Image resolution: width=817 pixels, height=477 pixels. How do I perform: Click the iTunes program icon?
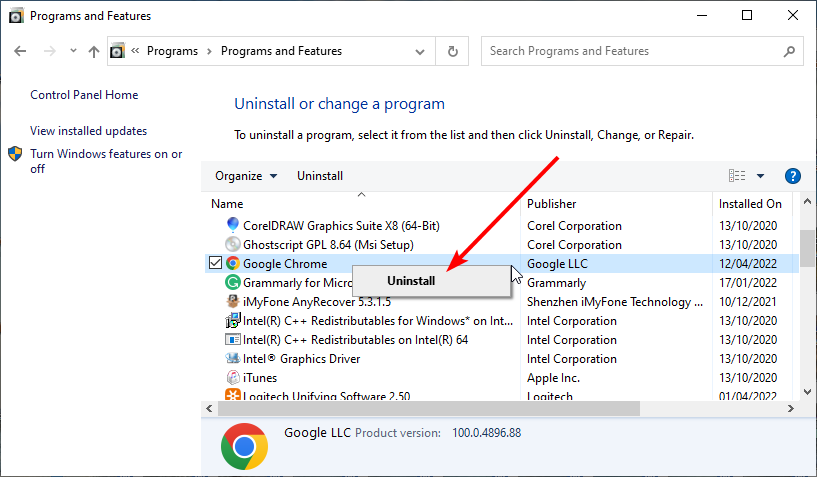click(233, 377)
